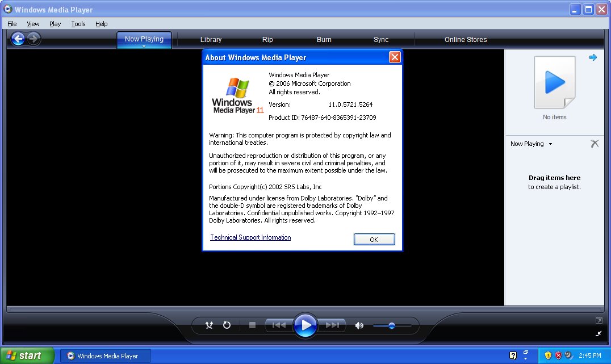This screenshot has width=611, height=364.
Task: Click the restore-window icon in taskbar
Action: [x=526, y=352]
